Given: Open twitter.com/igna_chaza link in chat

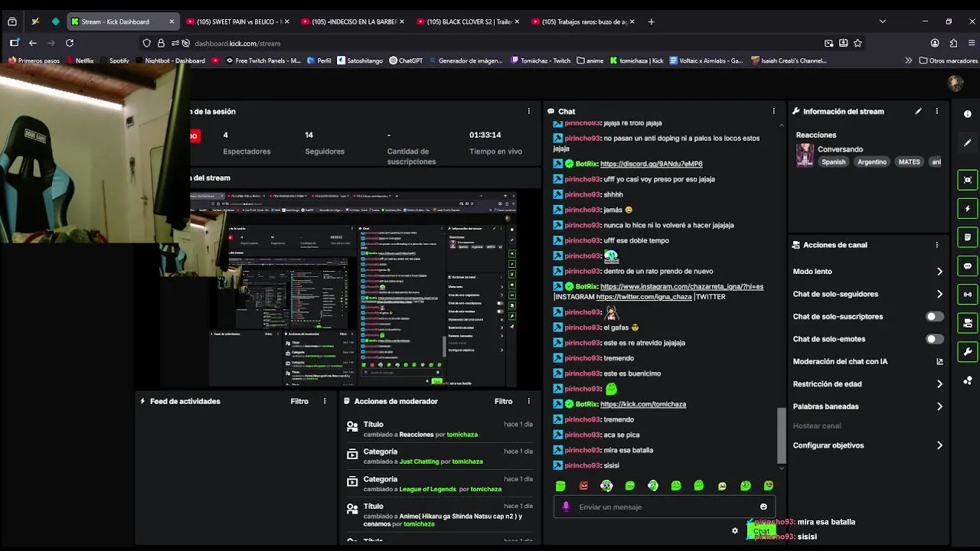Looking at the screenshot, I should (x=644, y=297).
